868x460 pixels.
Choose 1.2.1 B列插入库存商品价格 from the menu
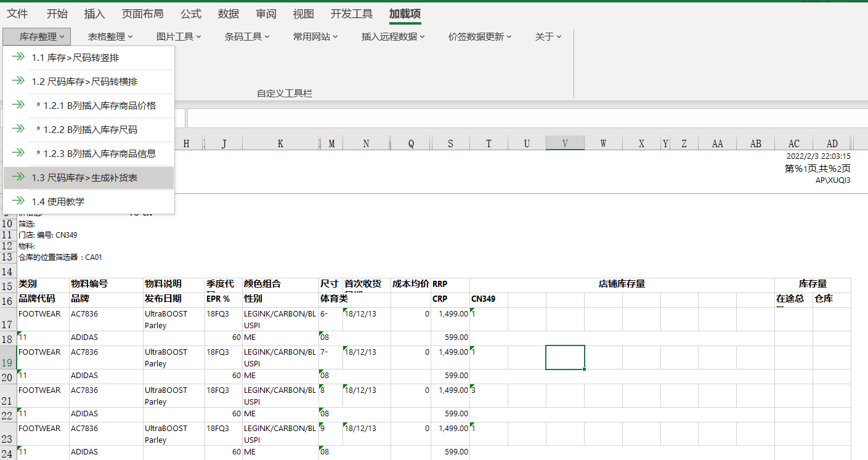click(x=89, y=105)
